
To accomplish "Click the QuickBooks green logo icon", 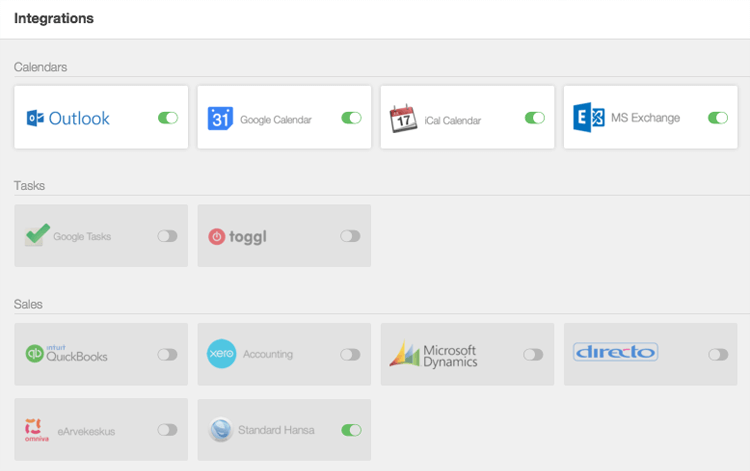I will [x=34, y=353].
